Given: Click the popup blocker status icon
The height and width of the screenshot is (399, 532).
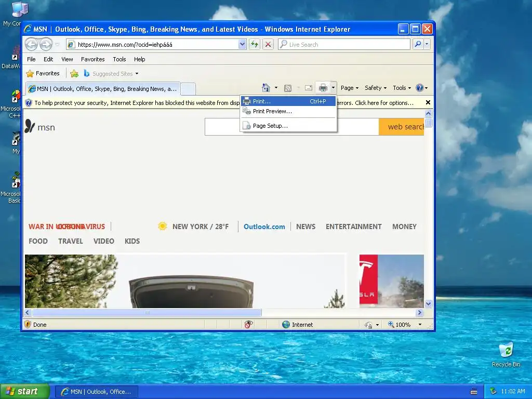Looking at the screenshot, I should 249,324.
